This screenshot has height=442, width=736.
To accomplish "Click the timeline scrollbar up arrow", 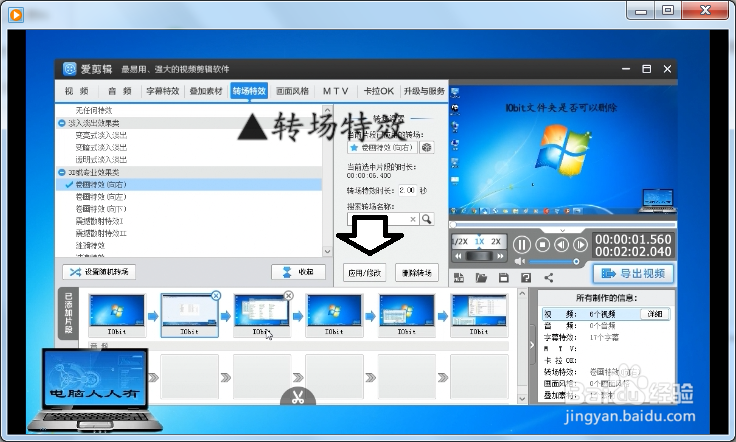I will pyautogui.click(x=522, y=294).
